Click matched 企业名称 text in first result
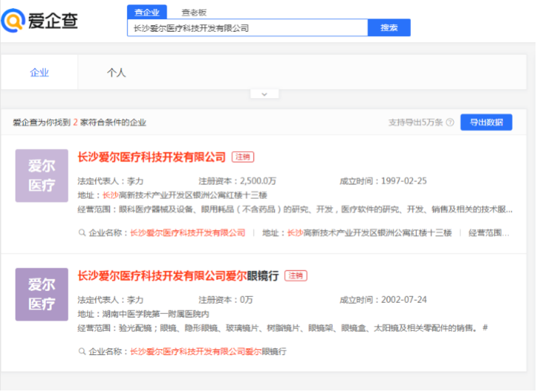The height and width of the screenshot is (392, 537). tap(167, 233)
